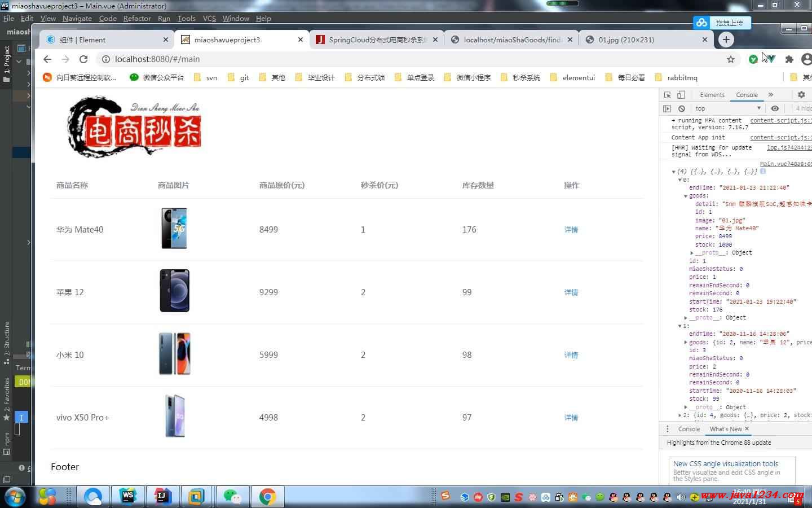Viewport: 812px width, 508px height.
Task: Open the elementui bookmark folder
Action: pyautogui.click(x=572, y=77)
